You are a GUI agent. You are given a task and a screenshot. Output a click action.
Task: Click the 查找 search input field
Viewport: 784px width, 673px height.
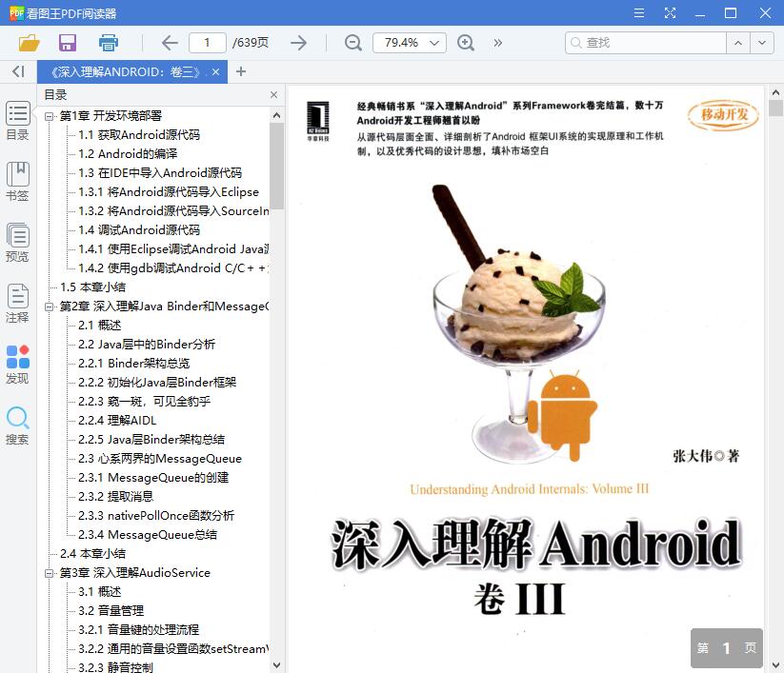(x=646, y=43)
